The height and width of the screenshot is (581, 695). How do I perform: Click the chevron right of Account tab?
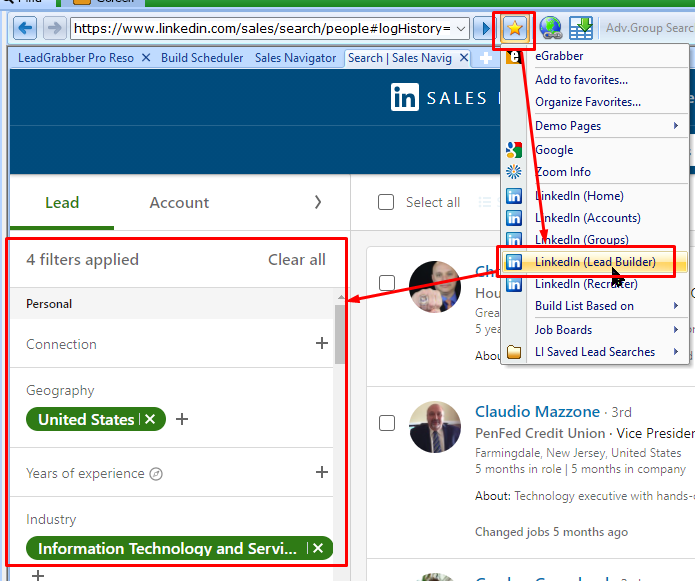pyautogui.click(x=318, y=202)
